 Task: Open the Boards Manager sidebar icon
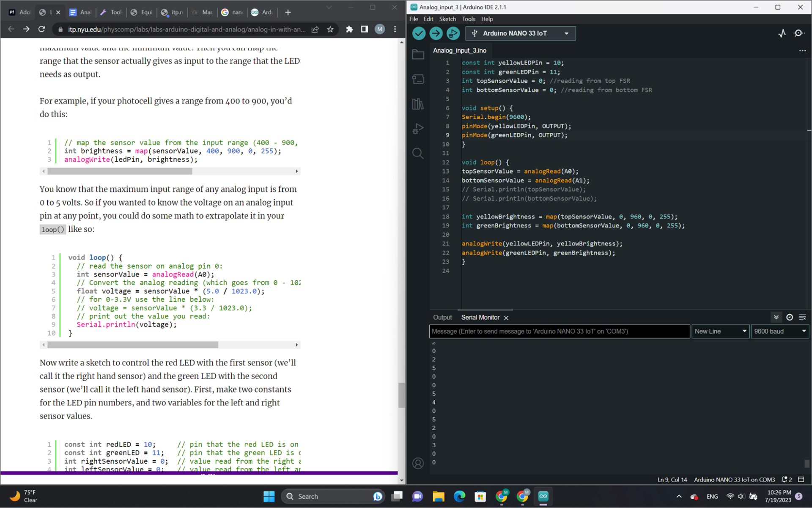click(x=418, y=79)
